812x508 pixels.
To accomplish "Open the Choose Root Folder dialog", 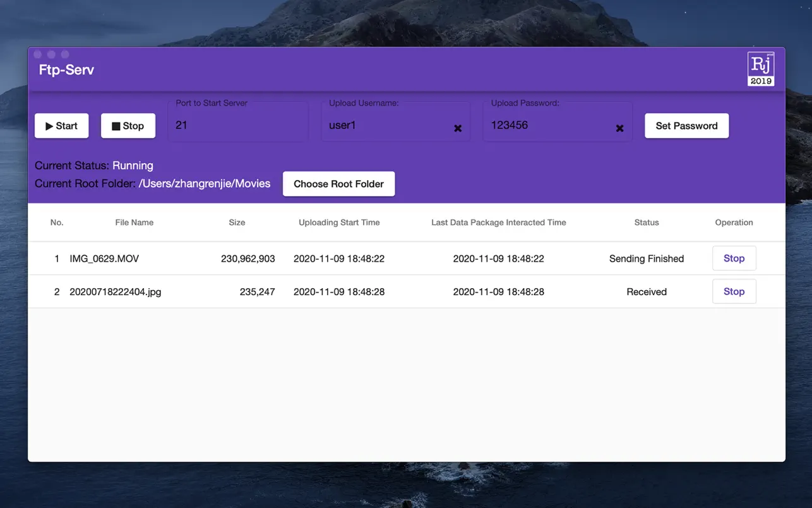I will pos(338,184).
